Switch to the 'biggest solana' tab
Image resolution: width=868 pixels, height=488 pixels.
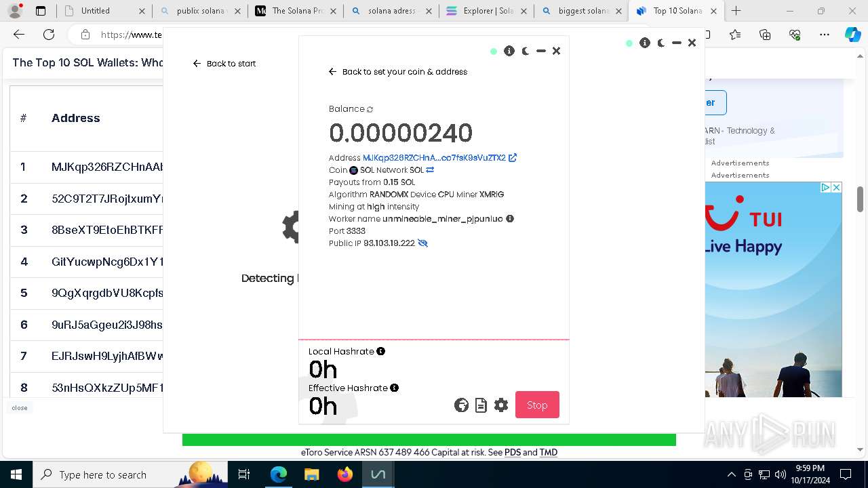[x=580, y=11]
